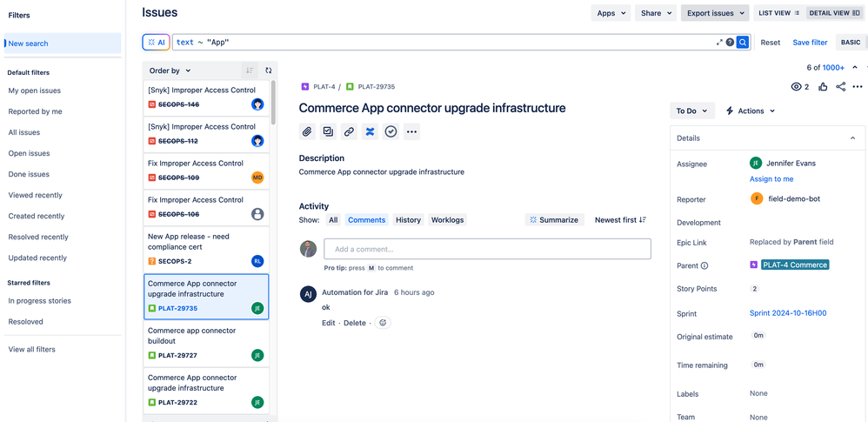
Task: Delete the ok comment
Action: click(355, 323)
